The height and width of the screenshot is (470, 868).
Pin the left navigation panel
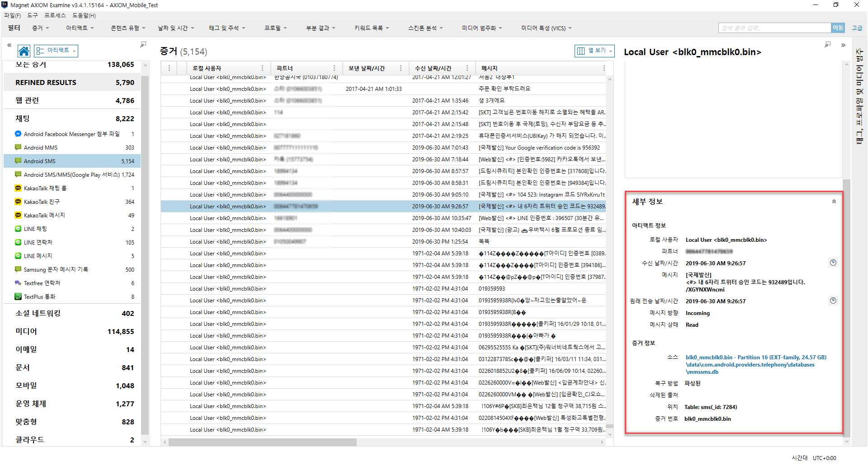[x=143, y=44]
